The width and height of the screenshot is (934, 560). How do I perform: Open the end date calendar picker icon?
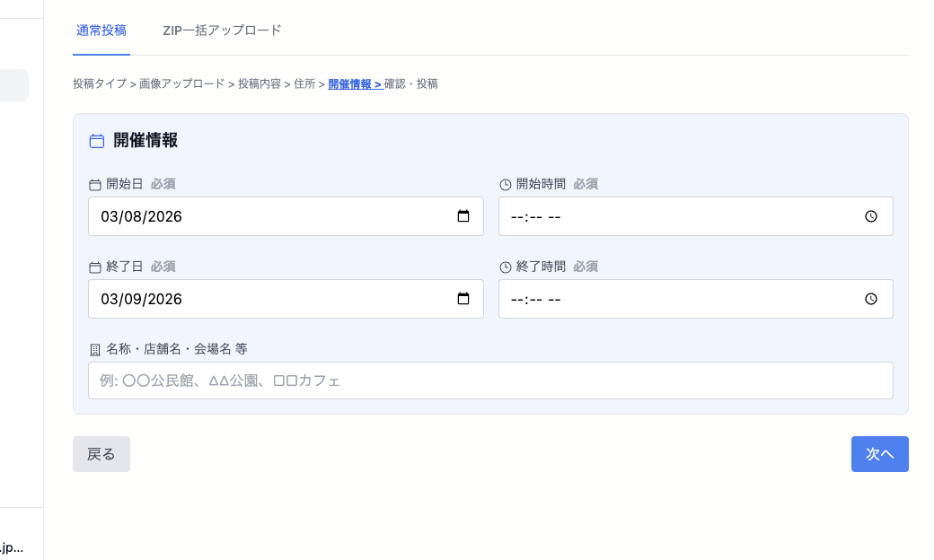[x=463, y=299]
